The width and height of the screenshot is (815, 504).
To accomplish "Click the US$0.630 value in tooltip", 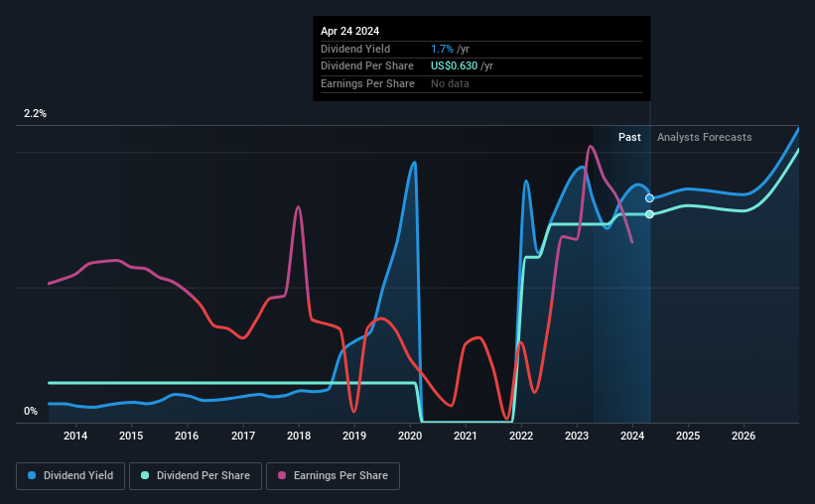I will click(x=455, y=66).
